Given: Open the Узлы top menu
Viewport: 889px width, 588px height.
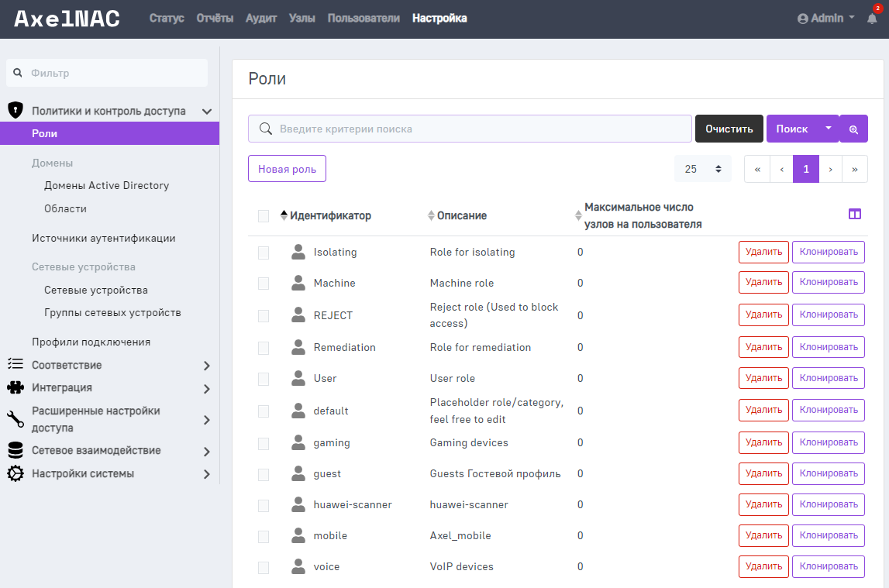Looking at the screenshot, I should pyautogui.click(x=302, y=18).
